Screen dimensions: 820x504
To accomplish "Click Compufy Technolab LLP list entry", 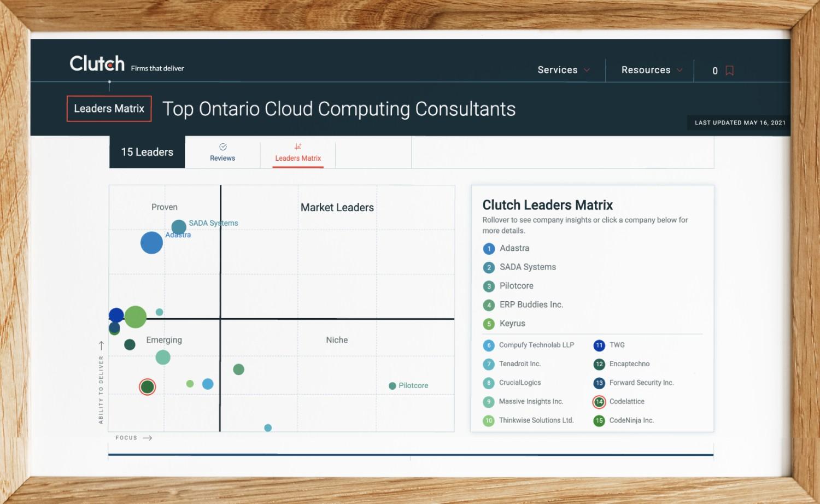I will [x=536, y=345].
